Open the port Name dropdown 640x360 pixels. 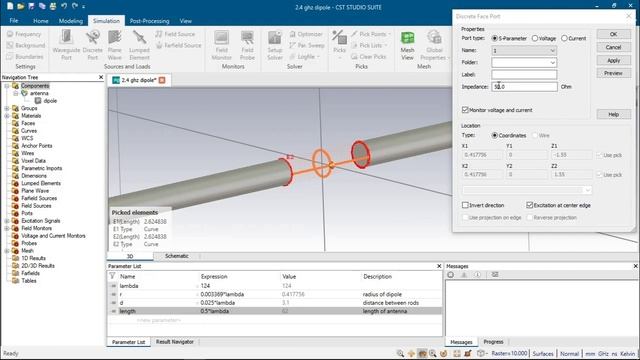pyautogui.click(x=552, y=51)
